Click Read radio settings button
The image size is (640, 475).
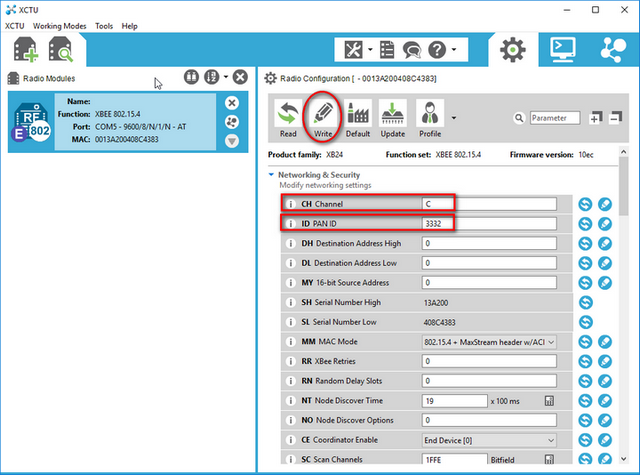[288, 119]
